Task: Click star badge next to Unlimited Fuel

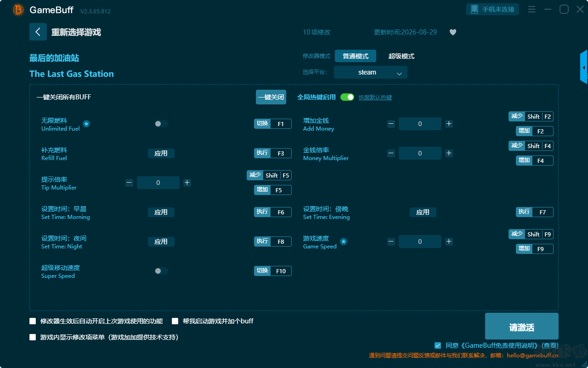Action: click(86, 124)
